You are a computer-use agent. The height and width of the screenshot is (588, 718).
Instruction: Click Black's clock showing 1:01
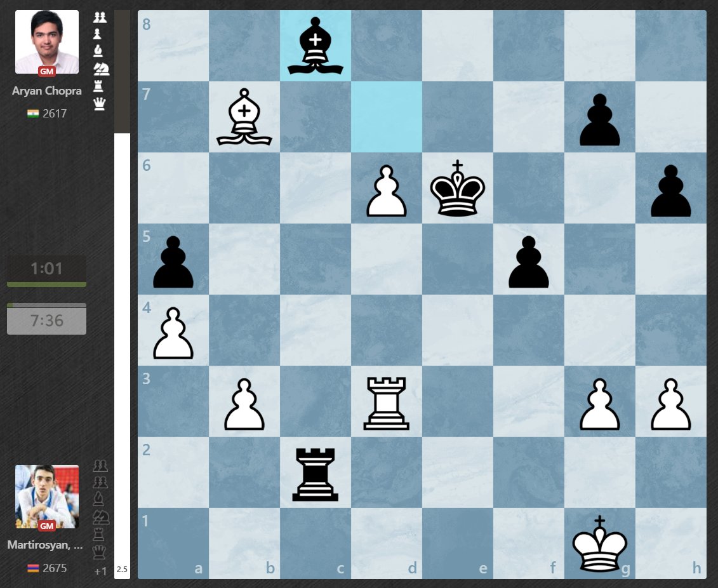click(46, 269)
